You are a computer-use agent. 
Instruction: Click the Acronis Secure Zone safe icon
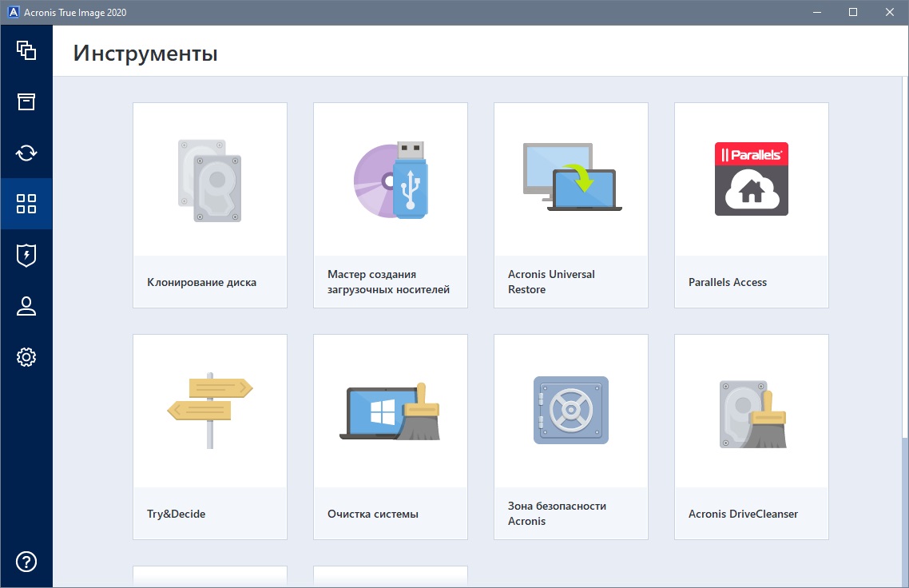[x=571, y=411]
